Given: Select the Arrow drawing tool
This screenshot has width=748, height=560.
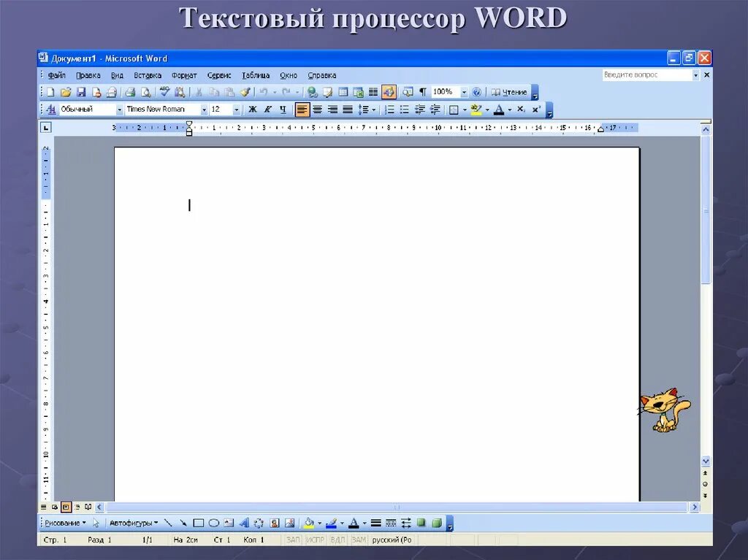Looking at the screenshot, I should (x=183, y=523).
